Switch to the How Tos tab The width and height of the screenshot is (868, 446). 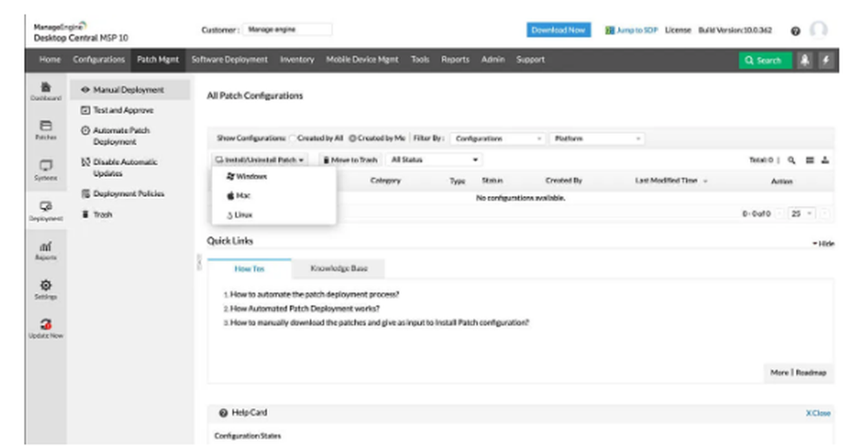coord(249,268)
